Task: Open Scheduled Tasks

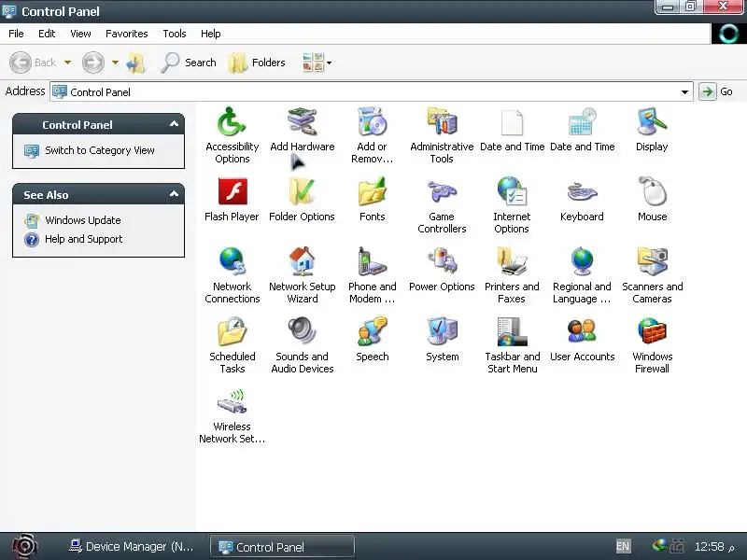Action: (232, 345)
